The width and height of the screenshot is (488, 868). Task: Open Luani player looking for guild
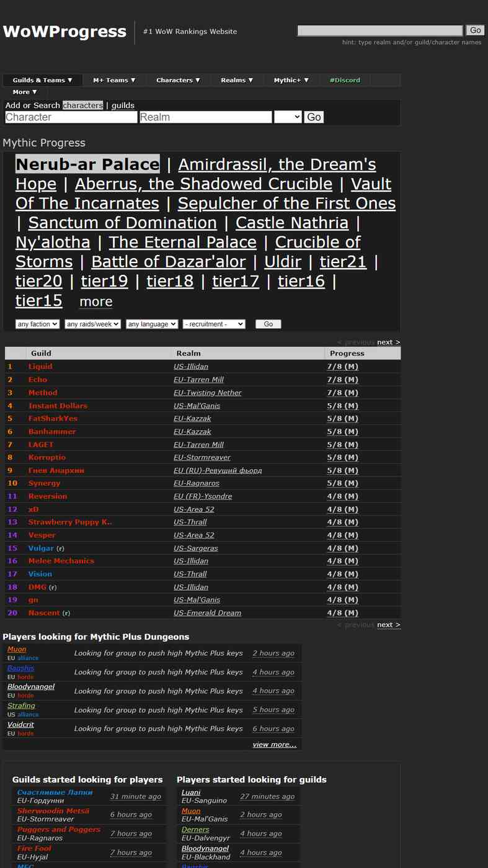coord(191,792)
